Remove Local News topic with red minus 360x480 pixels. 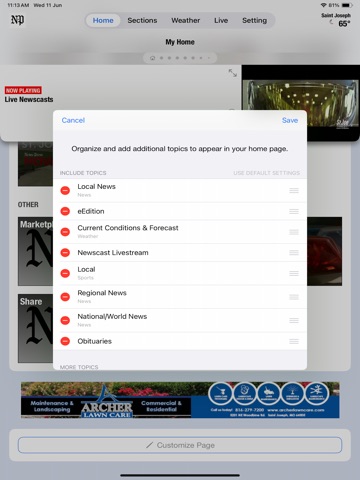[65, 190]
